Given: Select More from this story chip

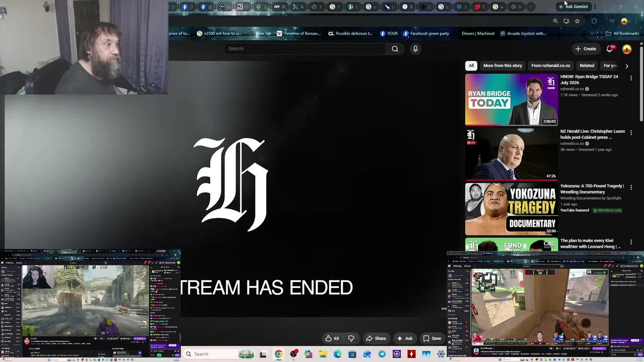Looking at the screenshot, I should (x=503, y=65).
